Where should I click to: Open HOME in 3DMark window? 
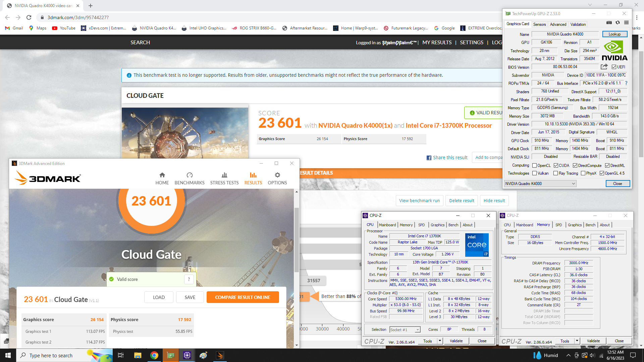click(162, 178)
